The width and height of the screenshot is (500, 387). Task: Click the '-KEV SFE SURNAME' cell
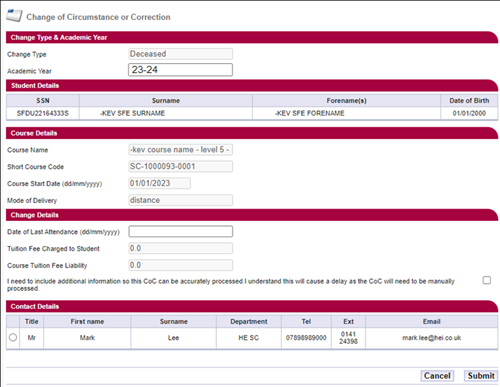[x=166, y=113]
